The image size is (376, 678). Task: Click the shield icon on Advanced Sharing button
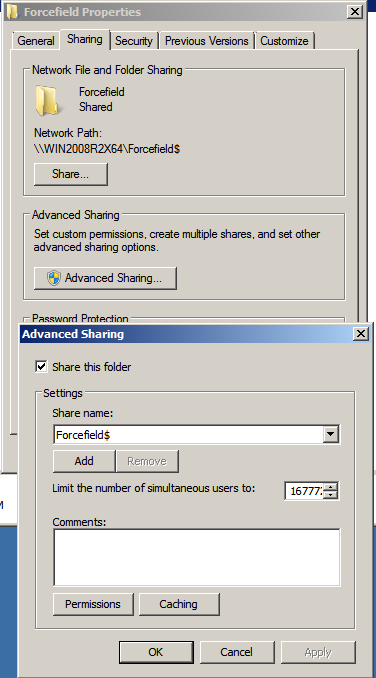[x=54, y=278]
